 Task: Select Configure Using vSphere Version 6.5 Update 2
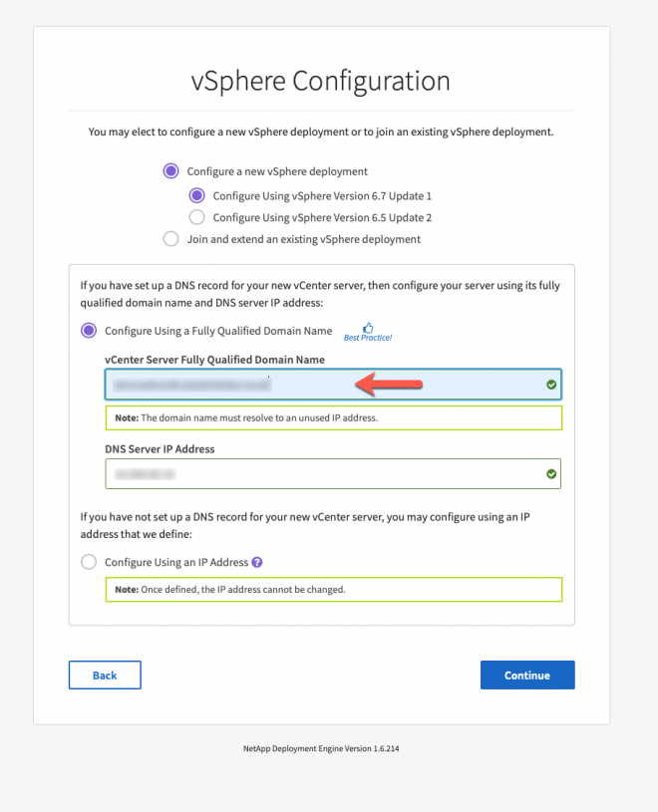(196, 217)
